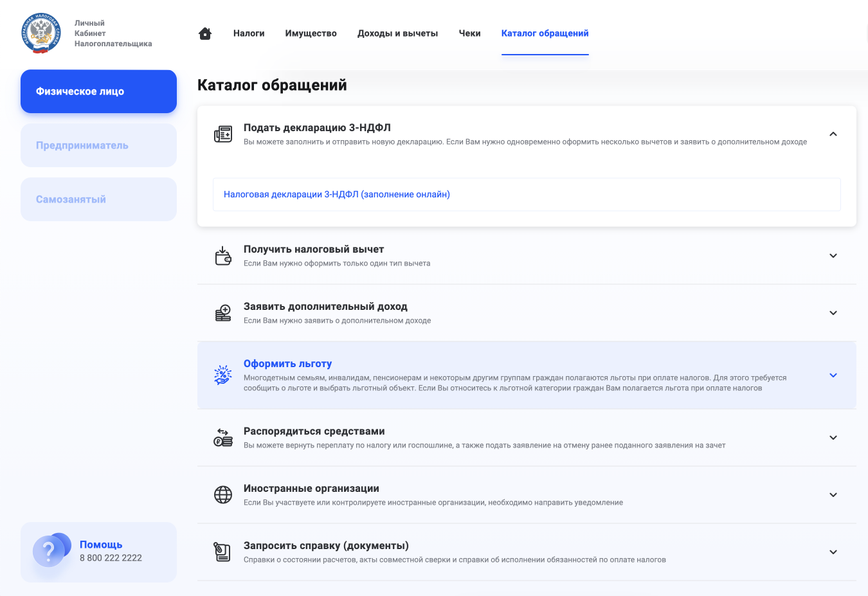The image size is (868, 596).
Task: Click description starting 'Если Вы участвуете или контролируете'
Action: point(433,502)
